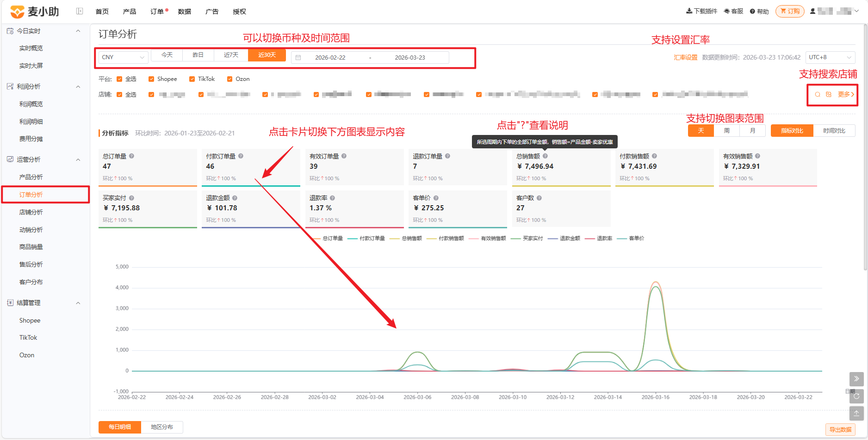Image resolution: width=868 pixels, height=440 pixels.
Task: Collapse the sidebar with the fold icon
Action: click(80, 11)
